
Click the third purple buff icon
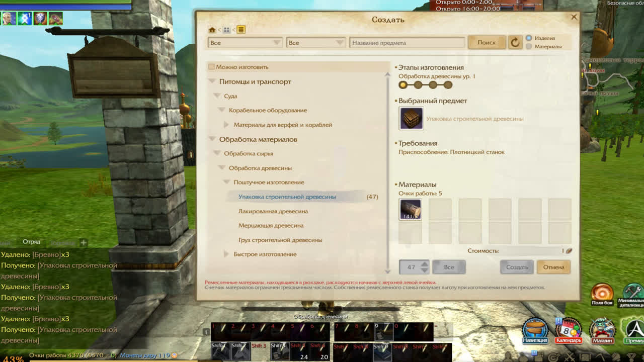tap(40, 18)
